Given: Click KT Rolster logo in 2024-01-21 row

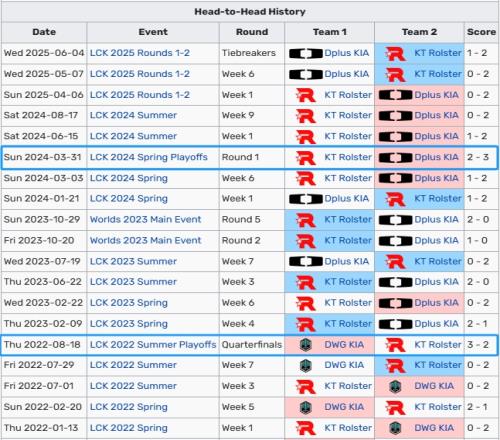Looking at the screenshot, I should 395,199.
